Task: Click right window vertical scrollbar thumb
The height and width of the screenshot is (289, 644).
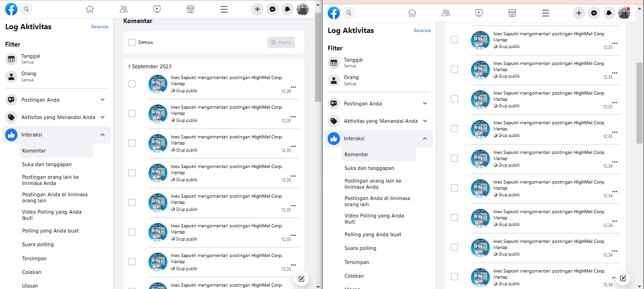Action: pos(639,103)
